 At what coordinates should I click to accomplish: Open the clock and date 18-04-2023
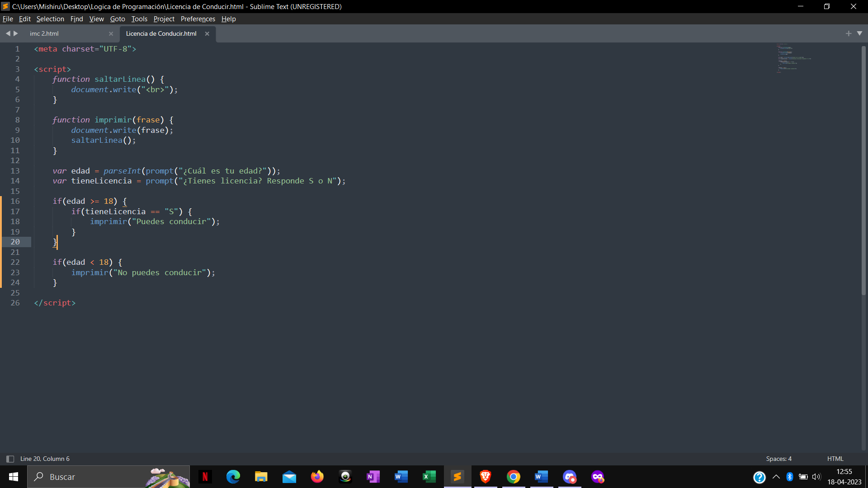844,477
